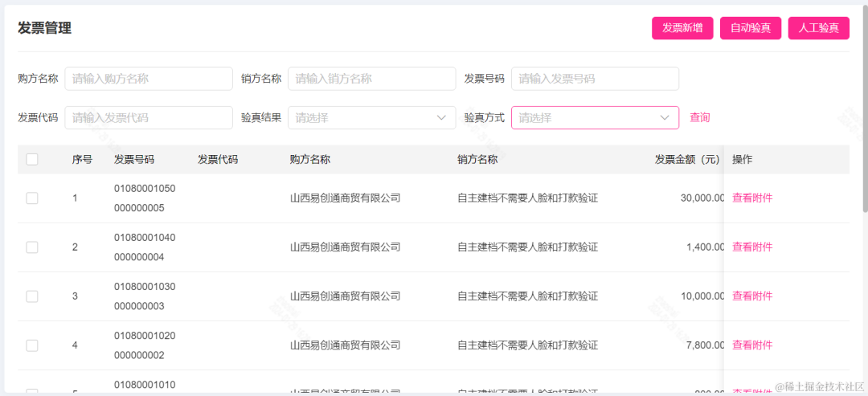
Task: Click the 人工验真 button
Action: [819, 28]
